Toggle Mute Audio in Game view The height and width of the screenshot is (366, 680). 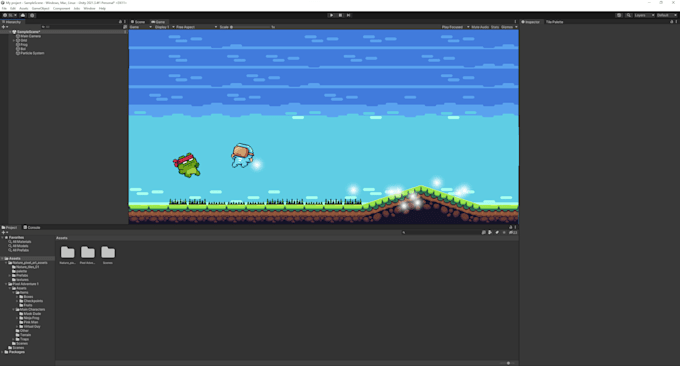point(480,27)
